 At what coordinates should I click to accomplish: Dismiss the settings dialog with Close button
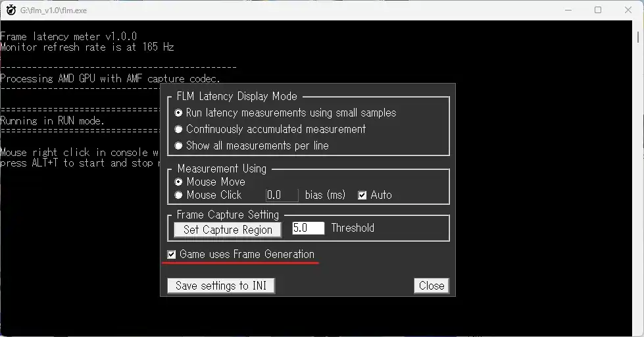pos(431,286)
